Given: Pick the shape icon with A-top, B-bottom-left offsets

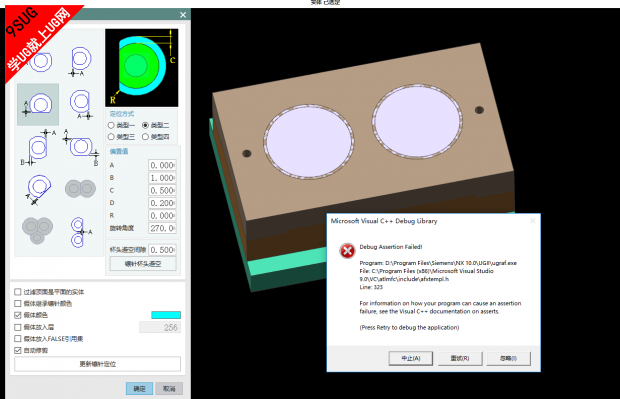Looking at the screenshot, I should click(38, 147).
